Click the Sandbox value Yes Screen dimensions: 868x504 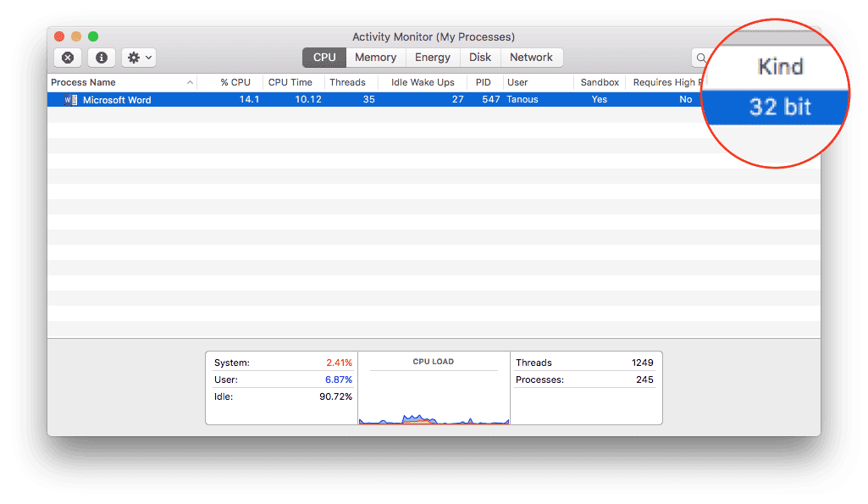(x=599, y=100)
